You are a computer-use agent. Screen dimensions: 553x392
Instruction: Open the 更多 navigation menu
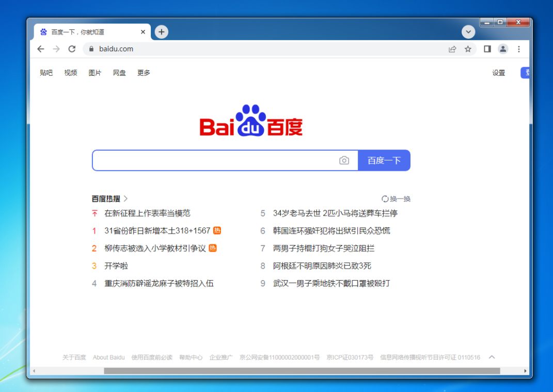[144, 73]
